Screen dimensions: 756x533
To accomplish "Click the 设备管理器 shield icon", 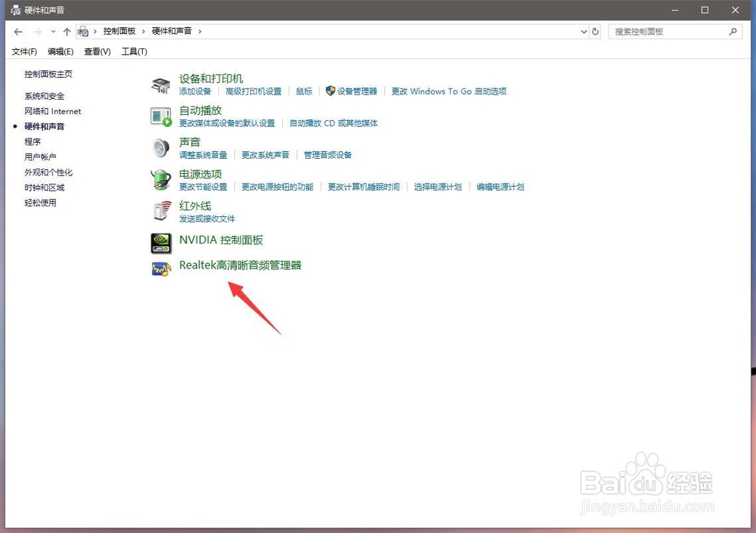I will tap(330, 91).
